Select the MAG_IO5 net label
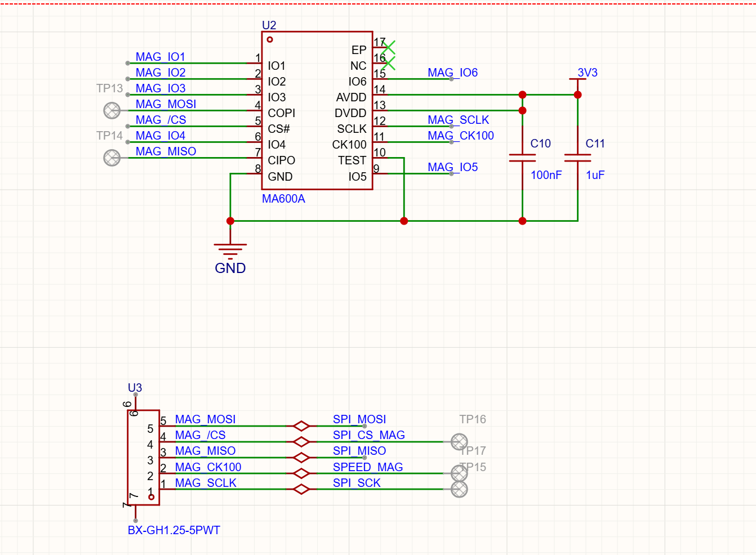 [452, 167]
